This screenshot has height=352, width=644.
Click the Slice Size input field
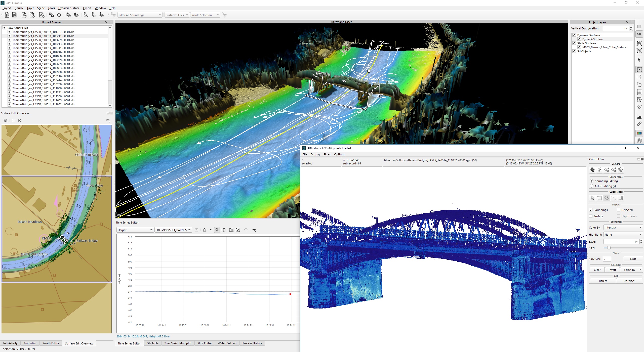point(607,259)
